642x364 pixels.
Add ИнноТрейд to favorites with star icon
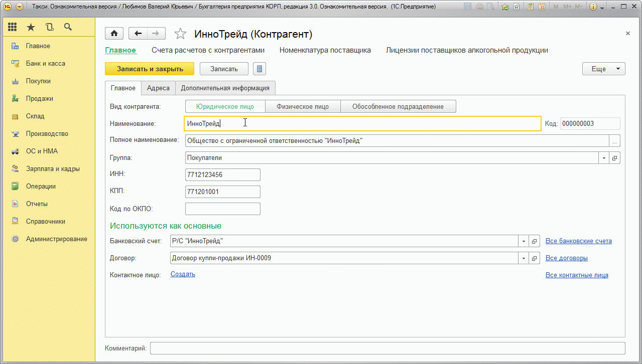tap(180, 34)
